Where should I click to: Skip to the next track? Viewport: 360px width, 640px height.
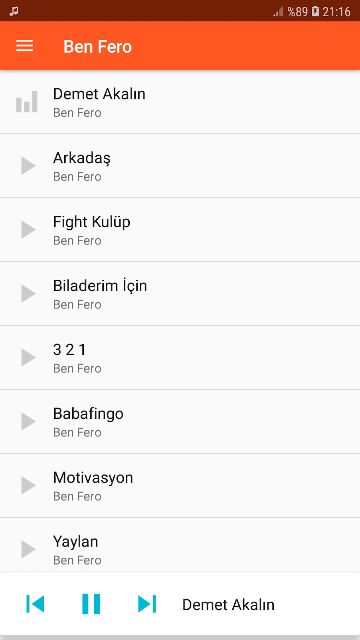tap(147, 604)
